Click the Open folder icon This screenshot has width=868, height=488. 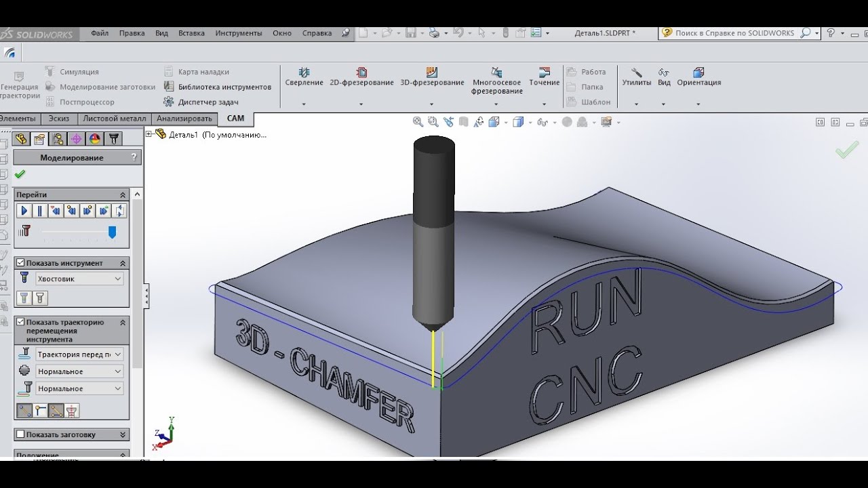pyautogui.click(x=387, y=33)
